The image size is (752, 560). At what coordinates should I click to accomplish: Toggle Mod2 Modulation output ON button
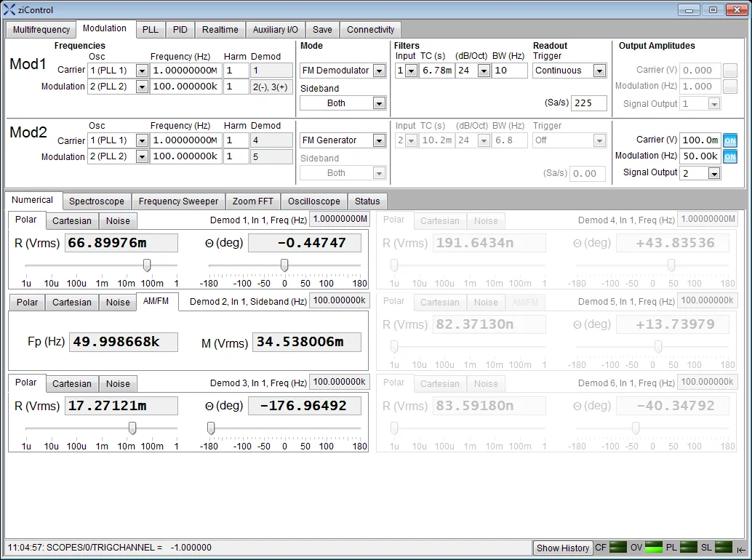tap(730, 157)
